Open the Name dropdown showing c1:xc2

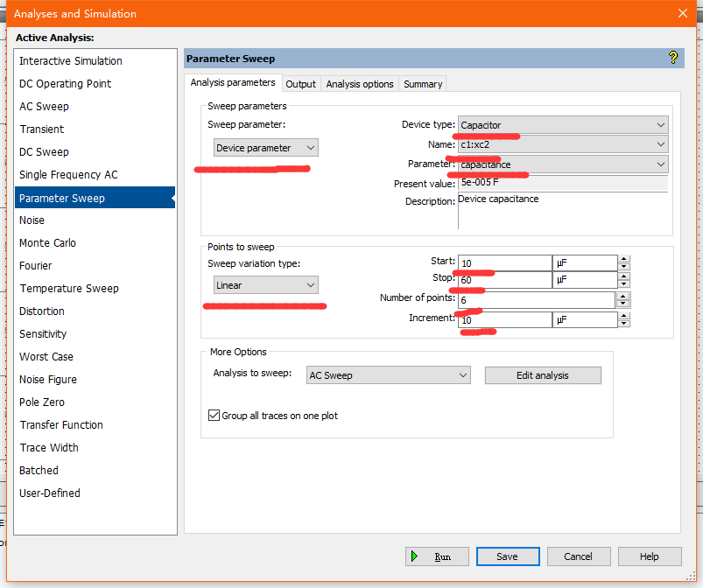563,144
